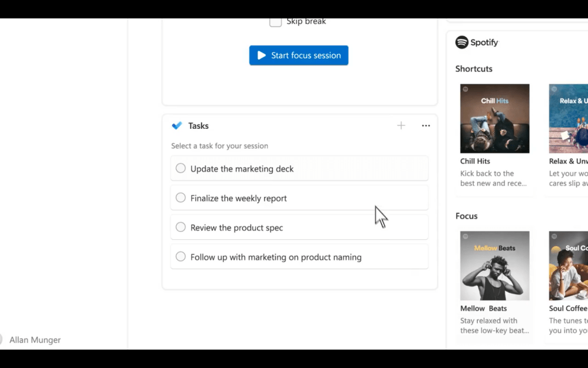This screenshot has width=588, height=368.
Task: Click the Tasks panel title
Action: [x=198, y=126]
